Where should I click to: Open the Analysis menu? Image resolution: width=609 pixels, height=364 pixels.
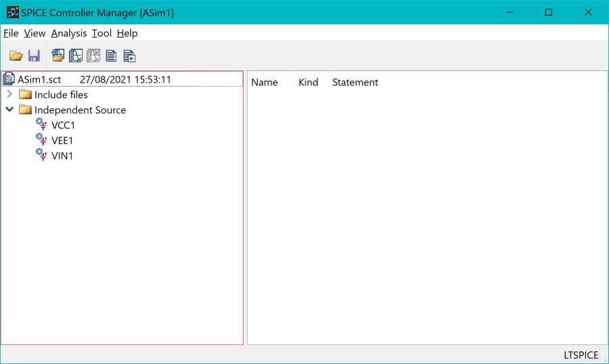click(69, 33)
